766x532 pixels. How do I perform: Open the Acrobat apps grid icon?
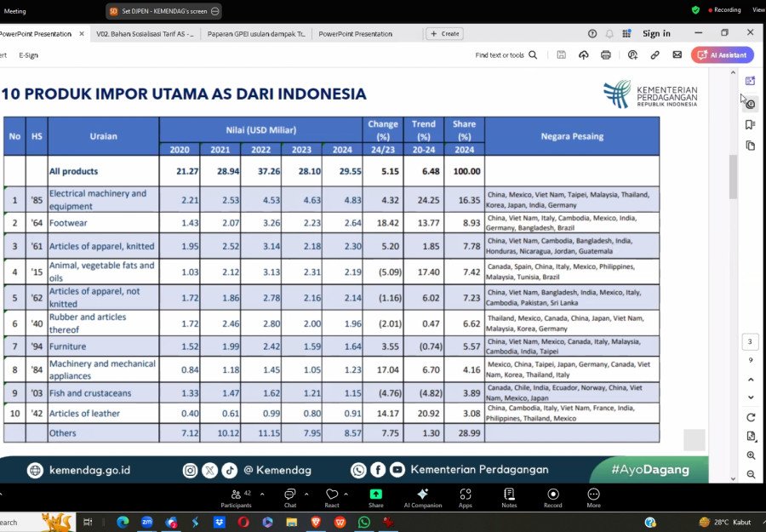click(x=626, y=34)
